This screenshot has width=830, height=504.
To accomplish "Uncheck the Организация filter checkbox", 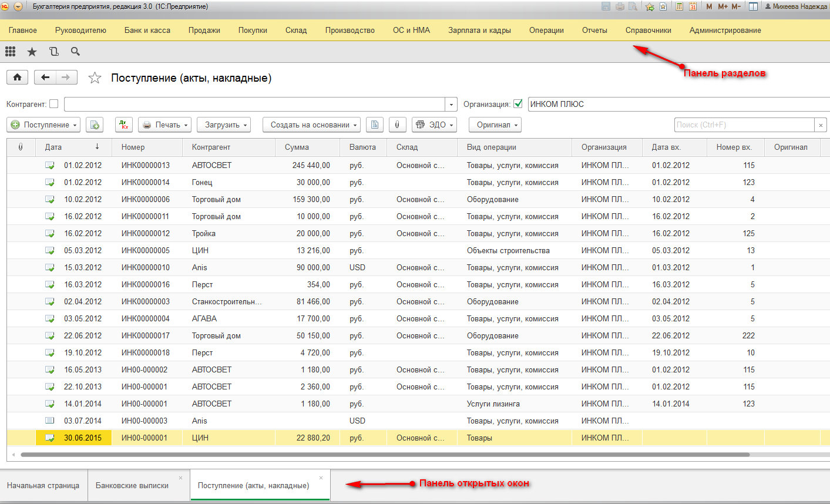I will [x=518, y=104].
